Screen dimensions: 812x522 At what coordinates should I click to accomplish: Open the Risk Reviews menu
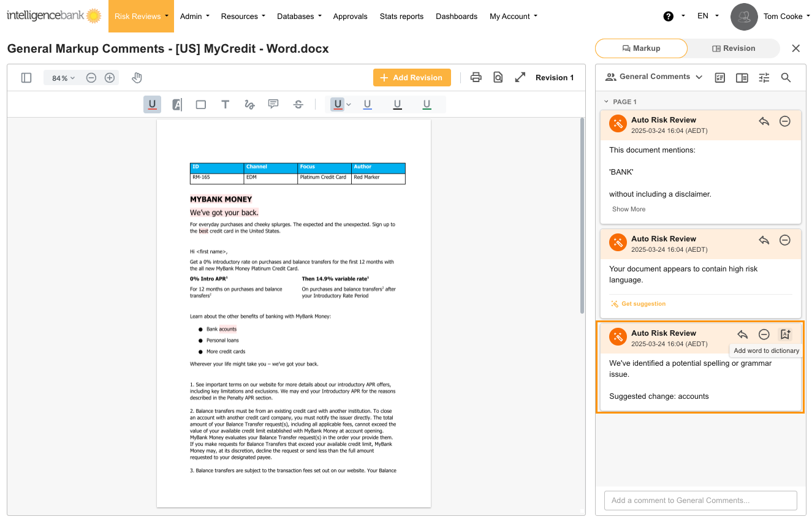coord(141,17)
